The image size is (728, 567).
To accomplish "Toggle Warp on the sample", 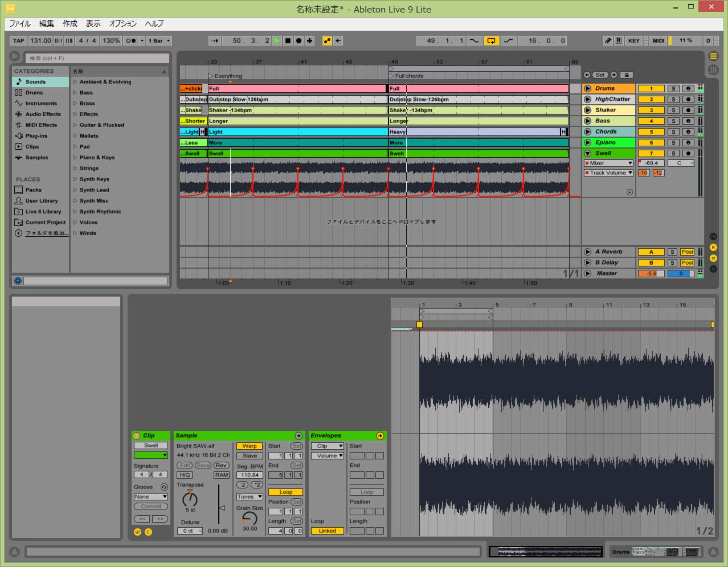I will pyautogui.click(x=250, y=446).
